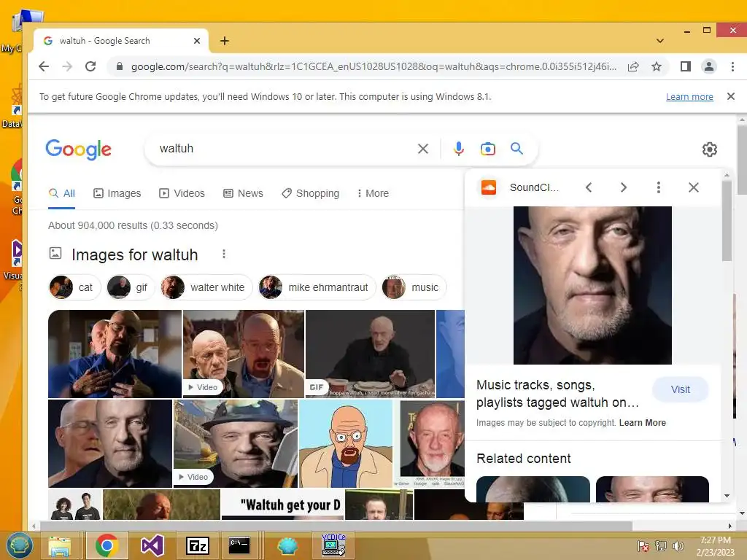The image size is (747, 560).
Task: Filter images by mike ehrmantraut chip
Action: [317, 287]
